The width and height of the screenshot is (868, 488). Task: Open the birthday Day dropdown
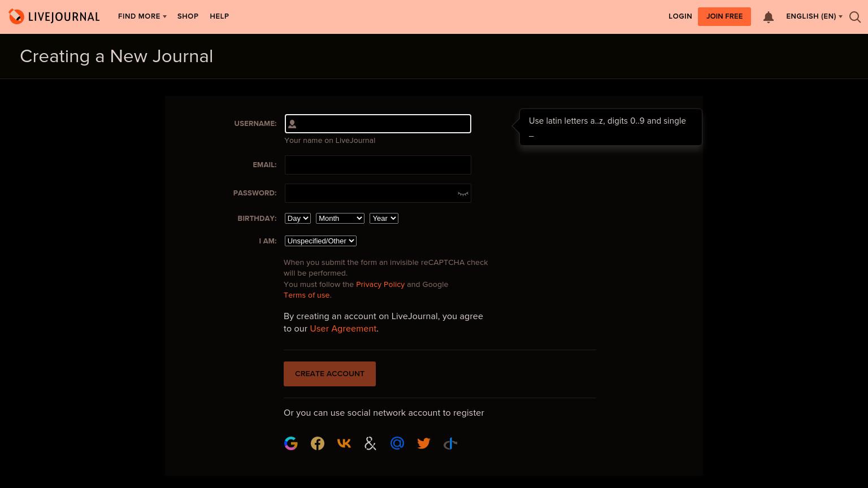tap(298, 218)
